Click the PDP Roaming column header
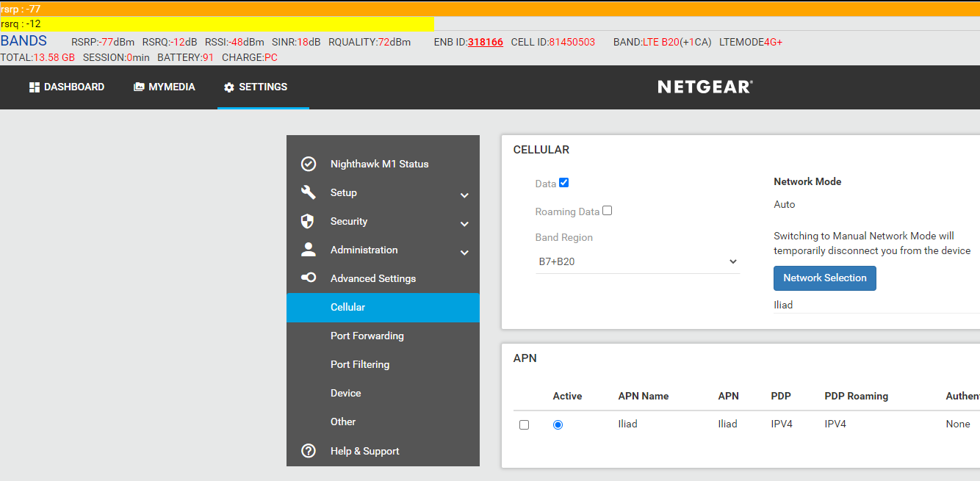This screenshot has width=980, height=481. coord(857,396)
